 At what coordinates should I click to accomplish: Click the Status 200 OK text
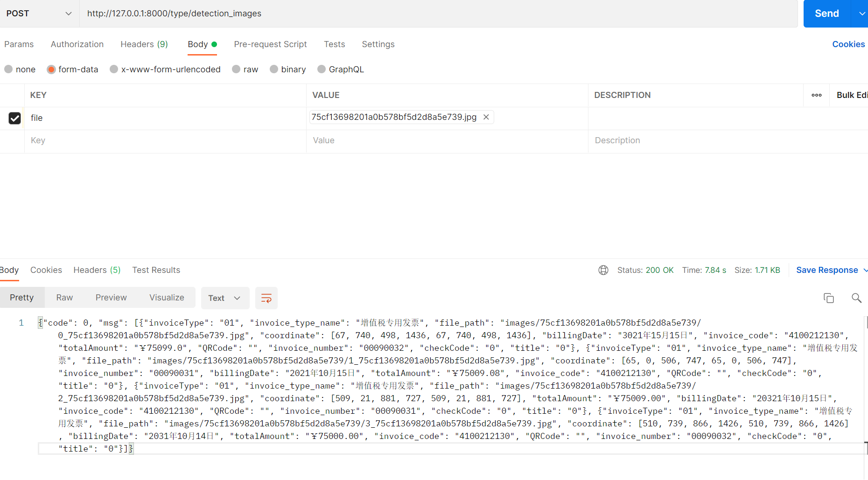[x=645, y=270]
